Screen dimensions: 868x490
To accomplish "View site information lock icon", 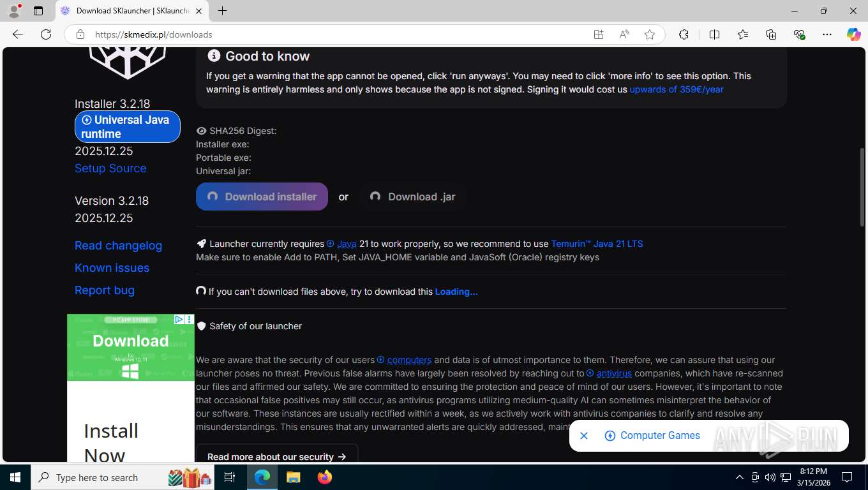I will [80, 34].
